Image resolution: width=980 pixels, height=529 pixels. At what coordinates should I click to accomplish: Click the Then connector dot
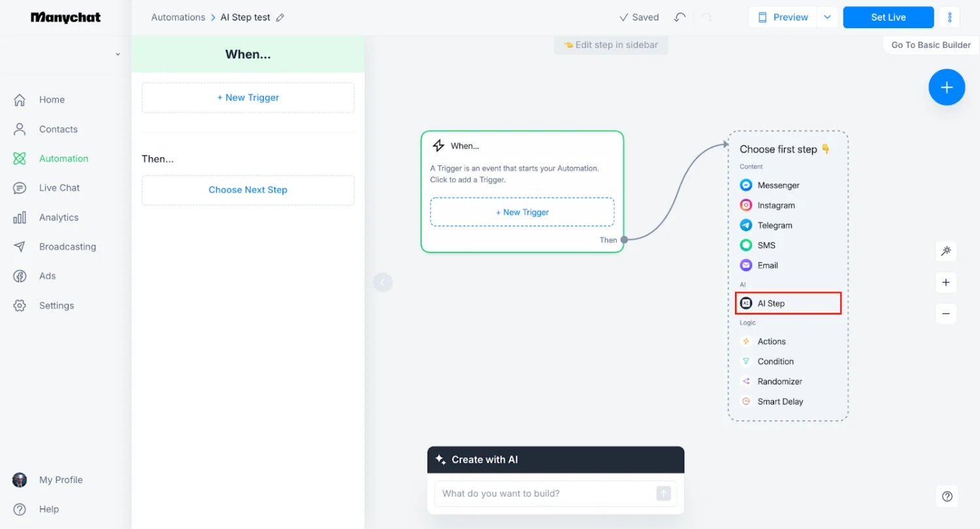[x=624, y=240]
